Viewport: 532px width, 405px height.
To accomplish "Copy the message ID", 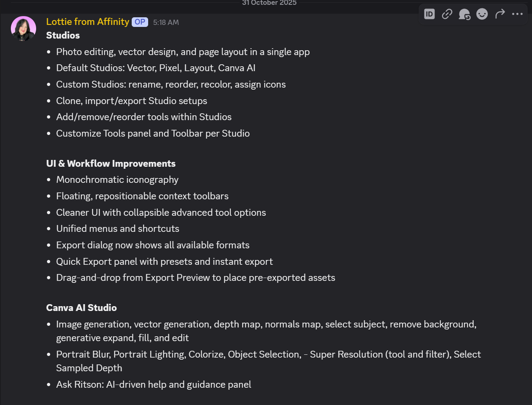I will click(x=429, y=14).
